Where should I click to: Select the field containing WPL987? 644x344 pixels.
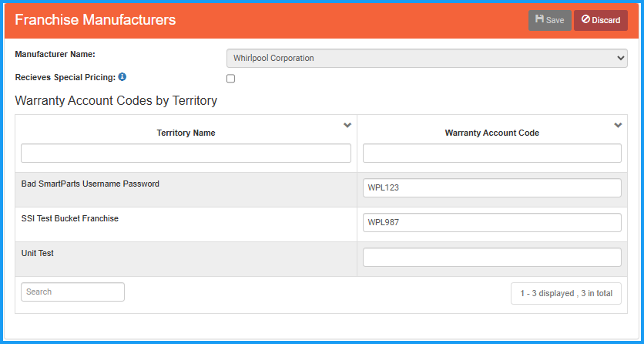pos(491,223)
